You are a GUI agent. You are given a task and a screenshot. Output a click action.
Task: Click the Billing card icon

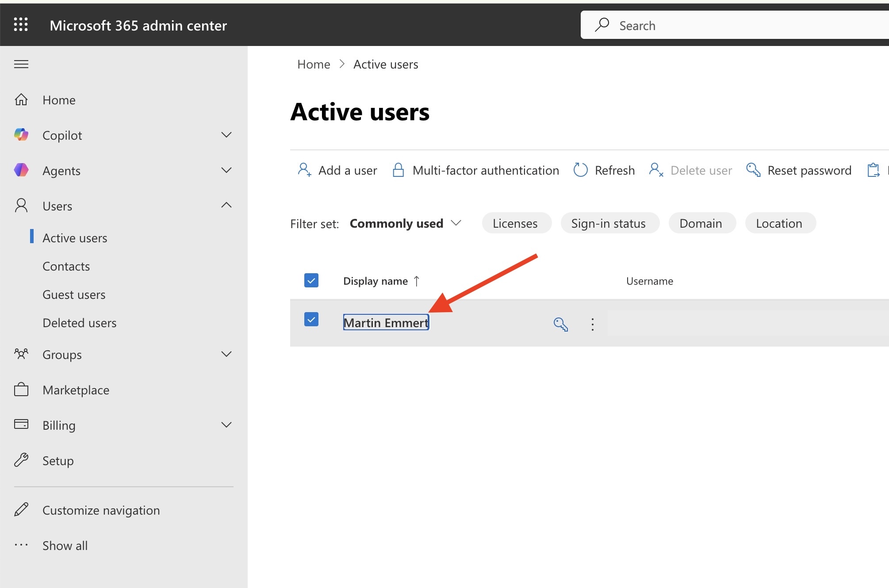pos(21,424)
